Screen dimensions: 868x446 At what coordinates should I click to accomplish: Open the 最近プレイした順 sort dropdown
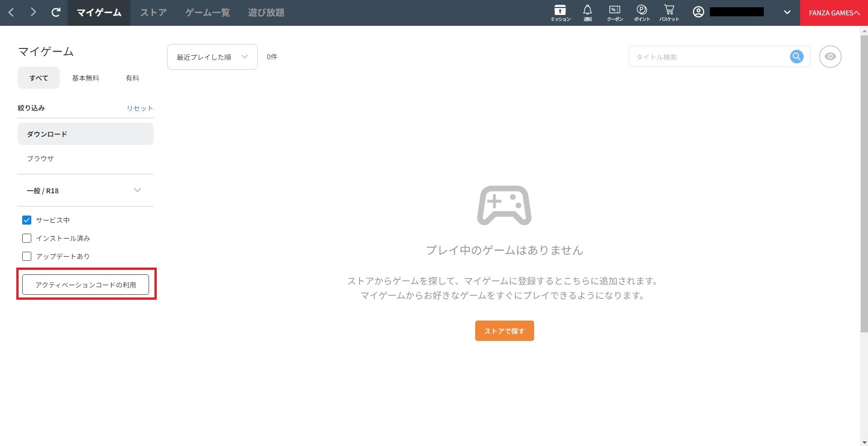(x=212, y=57)
